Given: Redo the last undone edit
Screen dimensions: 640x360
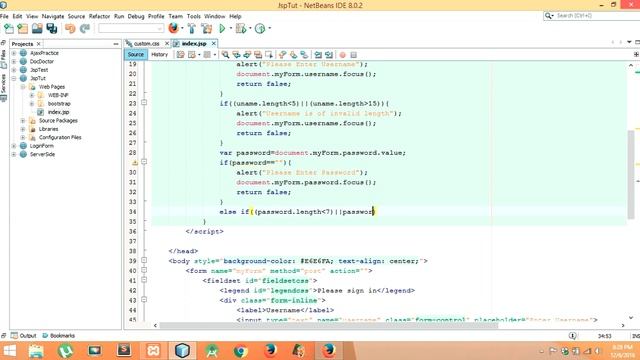Looking at the screenshot, I should (x=85, y=28).
